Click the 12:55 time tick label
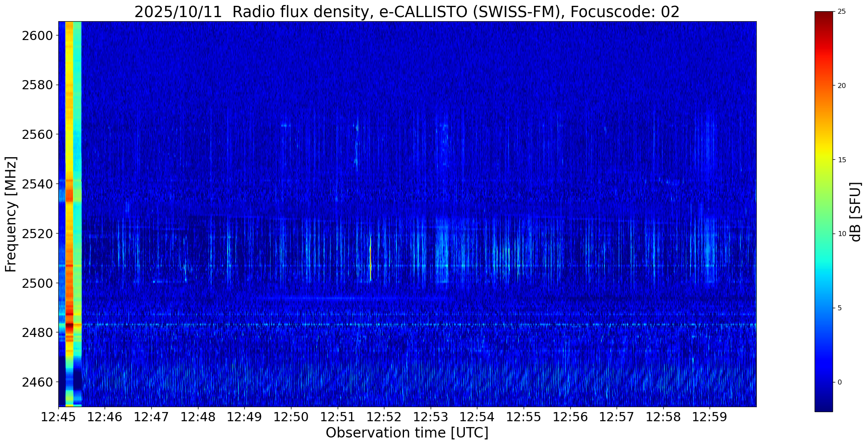 tap(524, 417)
